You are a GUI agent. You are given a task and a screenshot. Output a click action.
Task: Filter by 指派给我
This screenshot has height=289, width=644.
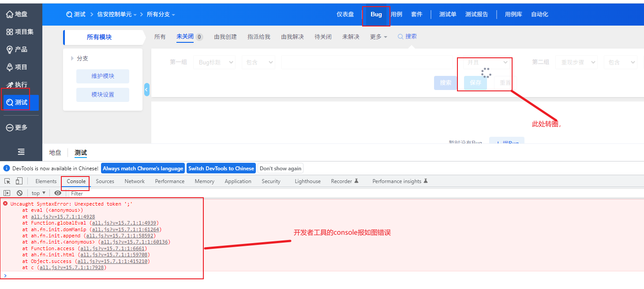[259, 37]
